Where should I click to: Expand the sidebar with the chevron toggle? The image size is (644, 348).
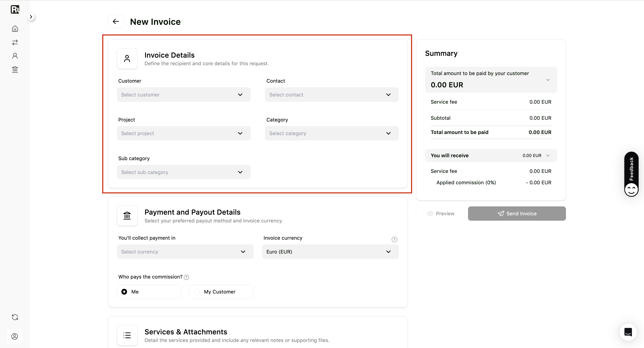[x=31, y=17]
